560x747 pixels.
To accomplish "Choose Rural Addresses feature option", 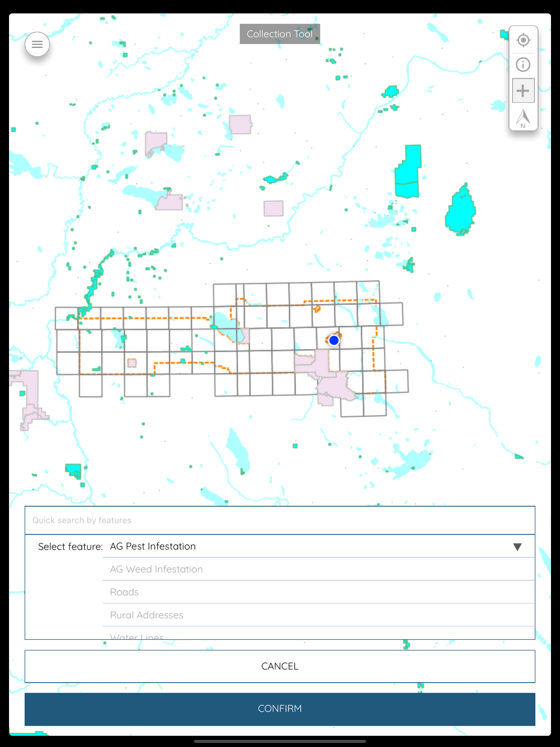I will [319, 615].
